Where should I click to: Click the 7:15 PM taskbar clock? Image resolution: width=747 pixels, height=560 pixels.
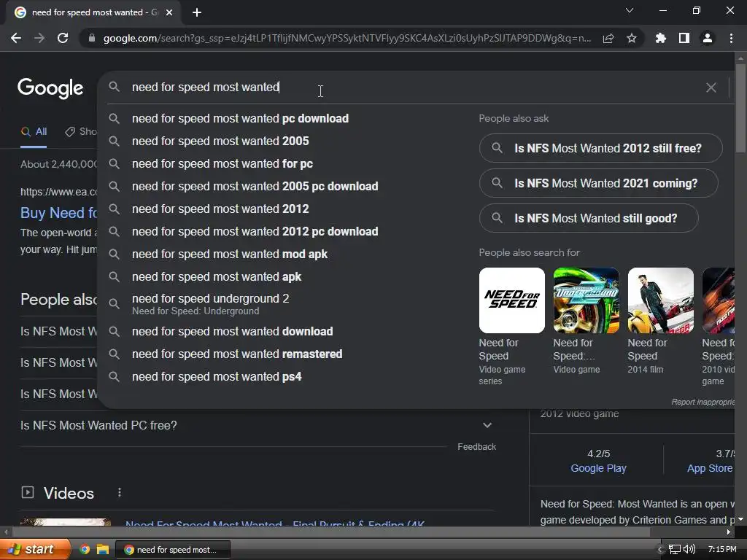722,550
